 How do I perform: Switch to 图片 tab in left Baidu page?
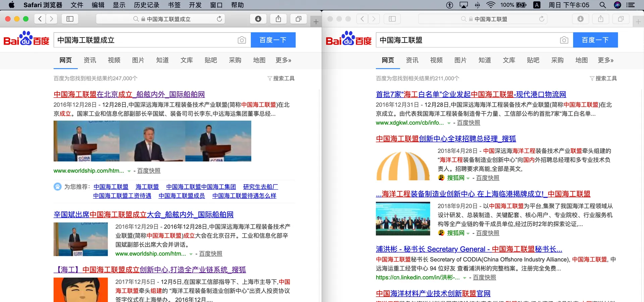138,60
